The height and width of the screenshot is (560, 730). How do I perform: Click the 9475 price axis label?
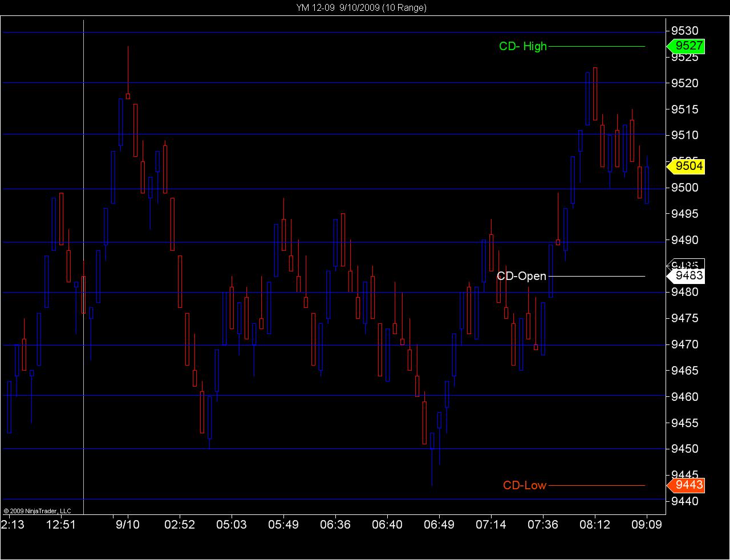point(684,318)
